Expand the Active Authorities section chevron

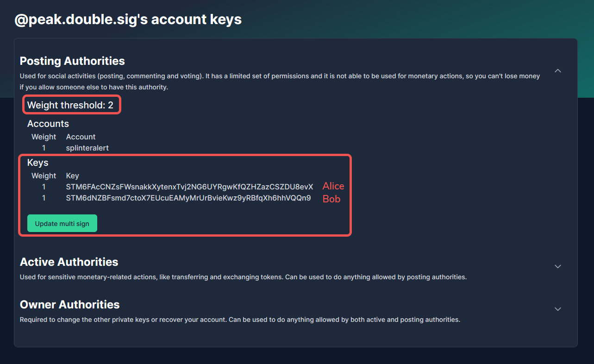pyautogui.click(x=558, y=266)
